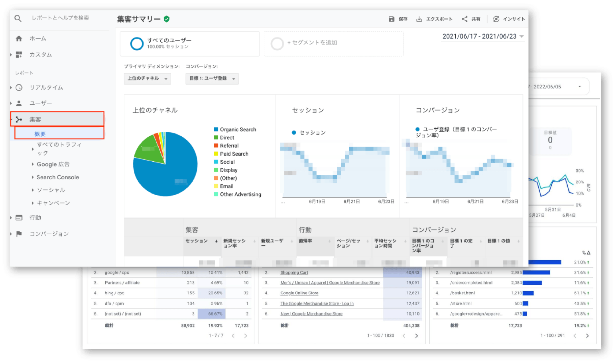Click sort arrow on セッション column
This screenshot has height=364, width=616.
pyautogui.click(x=216, y=241)
